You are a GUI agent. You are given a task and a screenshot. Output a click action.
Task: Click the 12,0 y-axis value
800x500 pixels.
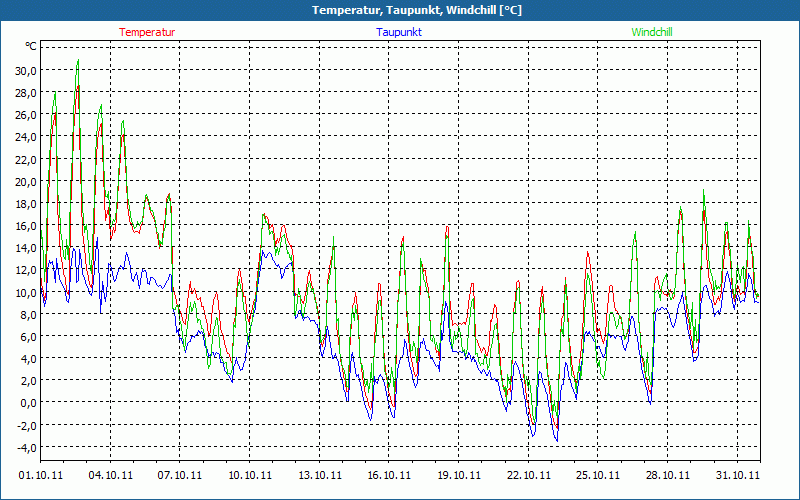point(26,270)
